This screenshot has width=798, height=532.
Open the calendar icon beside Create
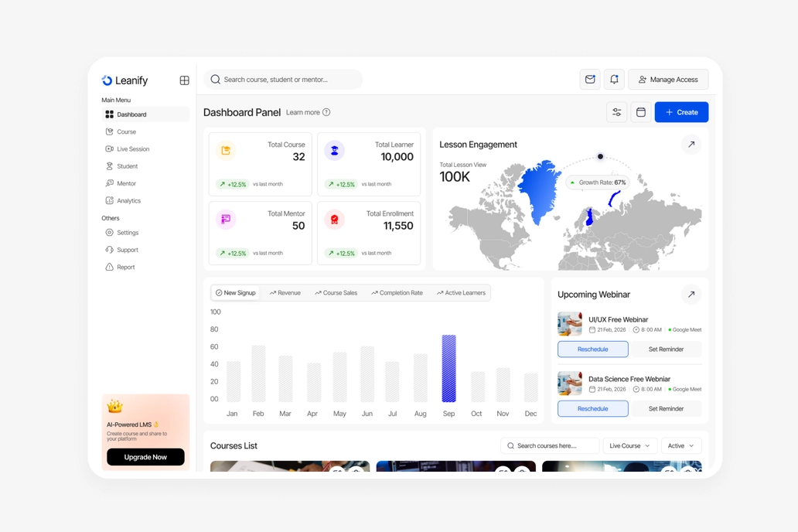[641, 112]
